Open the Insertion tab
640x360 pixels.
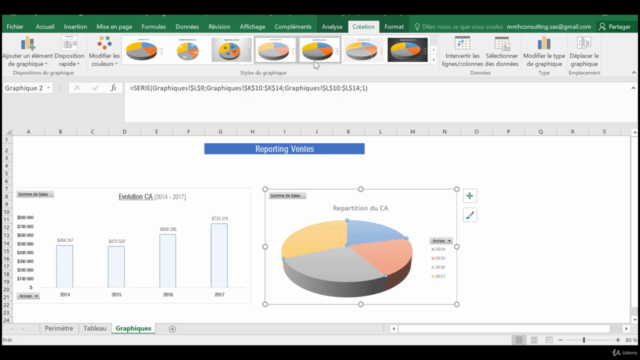(x=75, y=27)
